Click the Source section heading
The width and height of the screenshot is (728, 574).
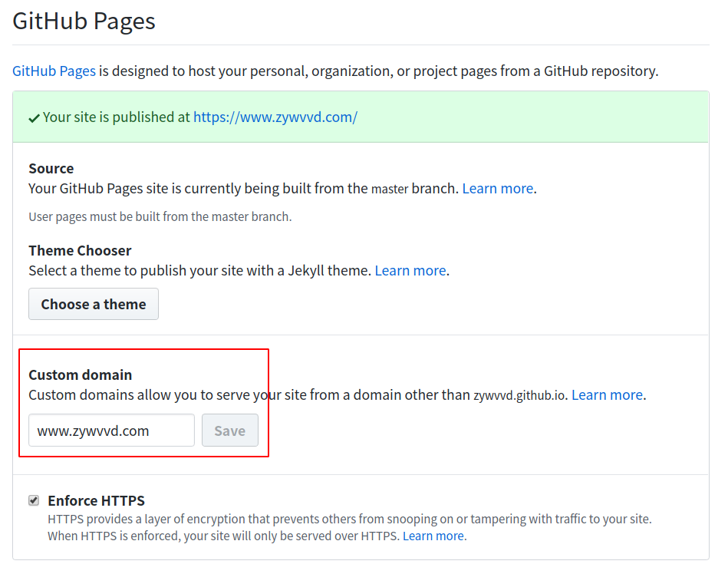51,168
